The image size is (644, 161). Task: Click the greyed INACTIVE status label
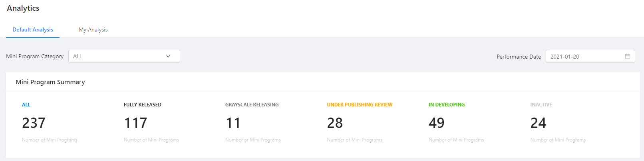[541, 105]
